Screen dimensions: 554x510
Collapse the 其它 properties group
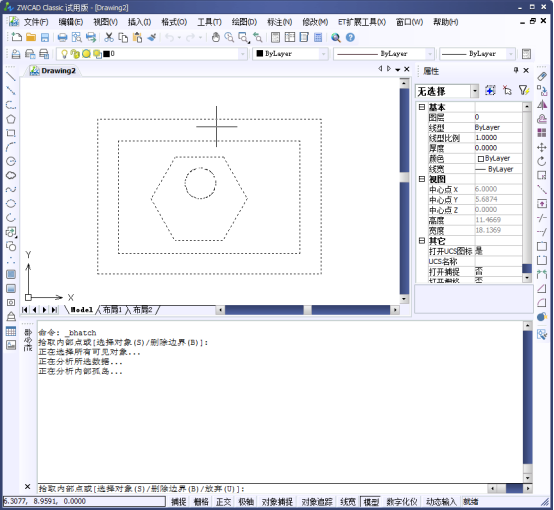point(422,241)
